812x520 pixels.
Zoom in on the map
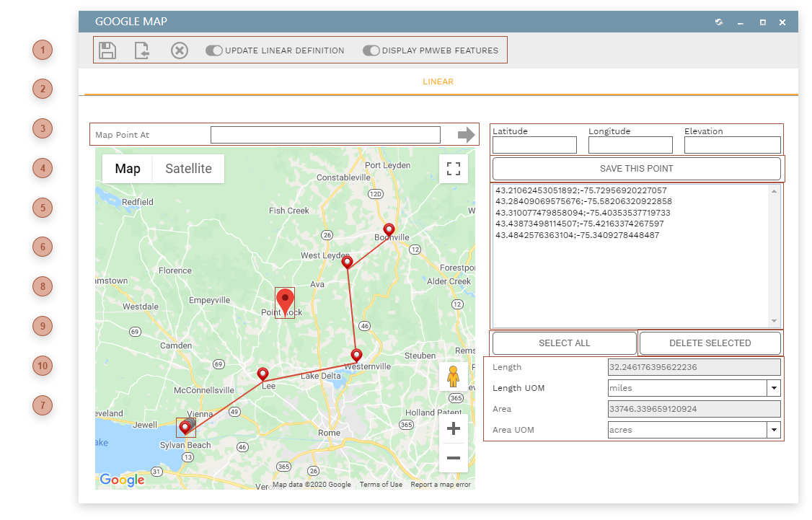[454, 429]
